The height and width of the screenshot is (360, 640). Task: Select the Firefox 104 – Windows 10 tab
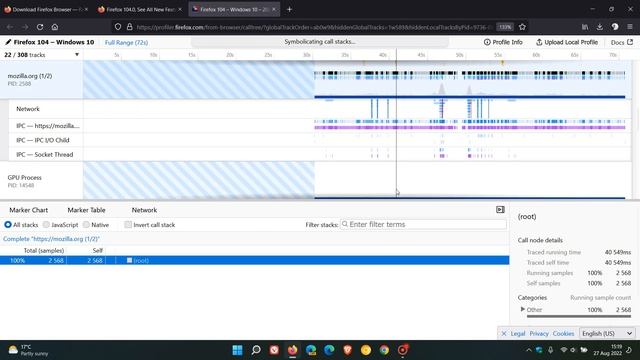(x=233, y=9)
